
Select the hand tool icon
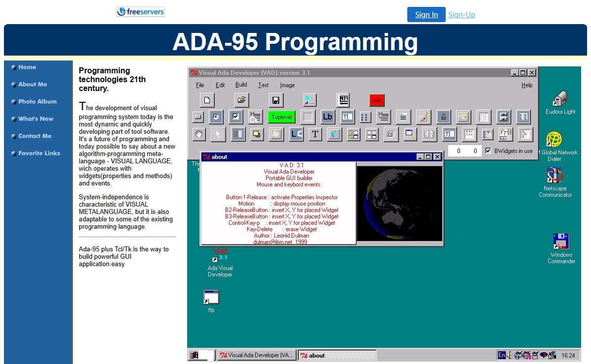[198, 134]
